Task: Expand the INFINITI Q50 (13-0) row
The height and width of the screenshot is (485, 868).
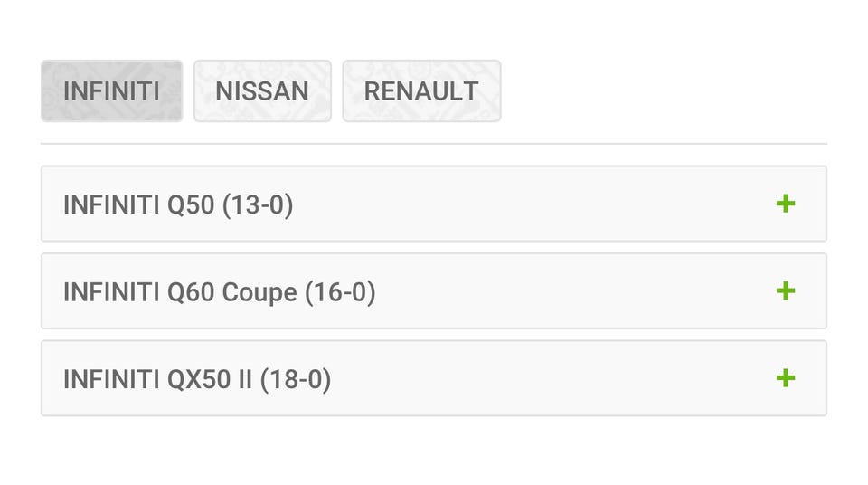Action: pos(433,204)
